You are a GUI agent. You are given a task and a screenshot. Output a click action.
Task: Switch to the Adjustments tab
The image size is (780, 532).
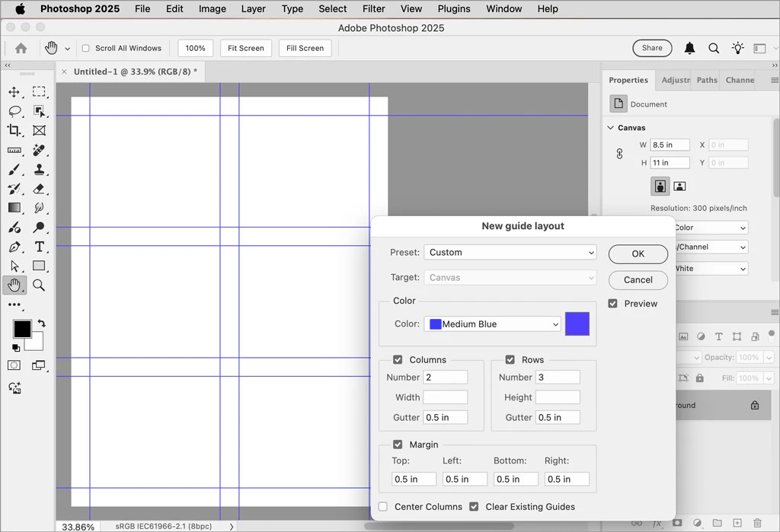[x=675, y=80]
